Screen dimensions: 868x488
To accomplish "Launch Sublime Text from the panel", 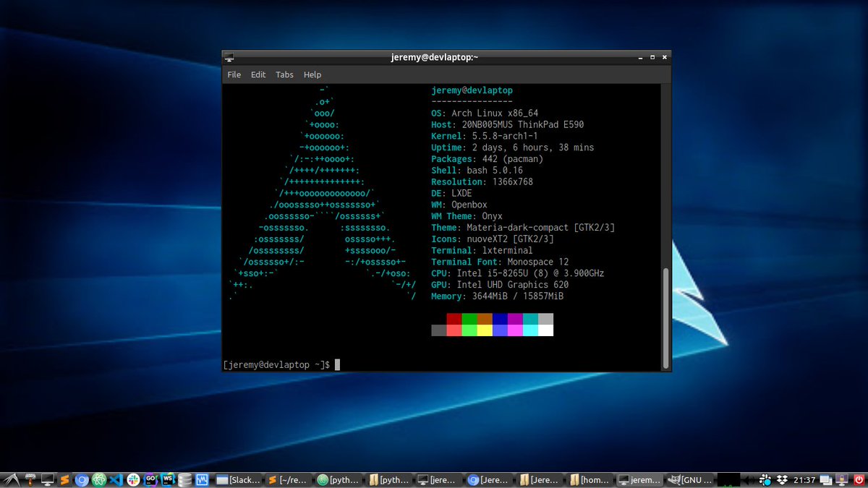I will (65, 479).
